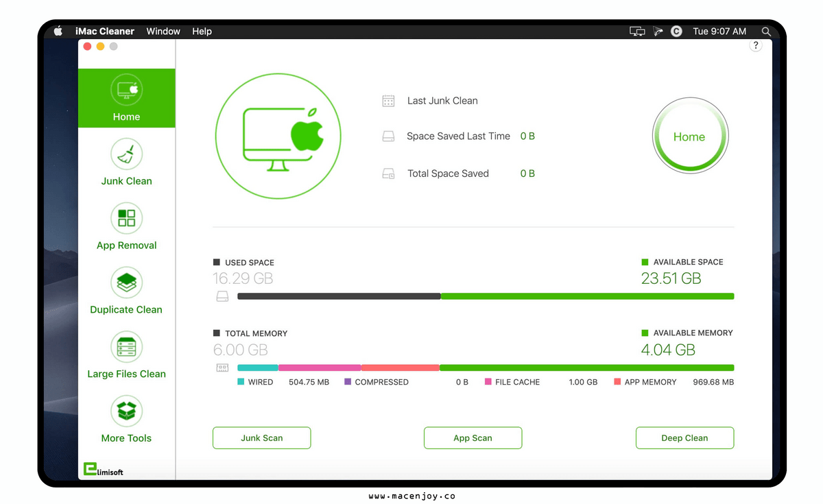Click the round green Home button
The width and height of the screenshot is (823, 504).
[689, 136]
